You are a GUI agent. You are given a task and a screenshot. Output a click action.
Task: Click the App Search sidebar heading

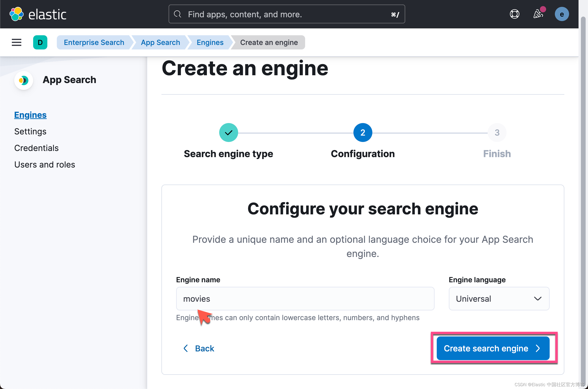[x=69, y=80]
